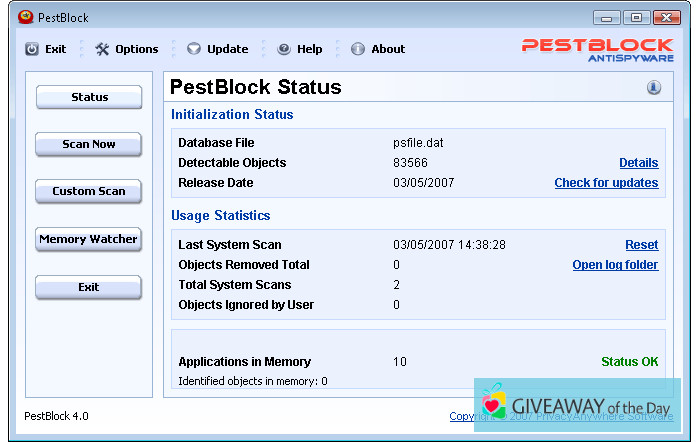Click the Help icon in toolbar
The width and height of the screenshot is (700, 442).
click(284, 49)
